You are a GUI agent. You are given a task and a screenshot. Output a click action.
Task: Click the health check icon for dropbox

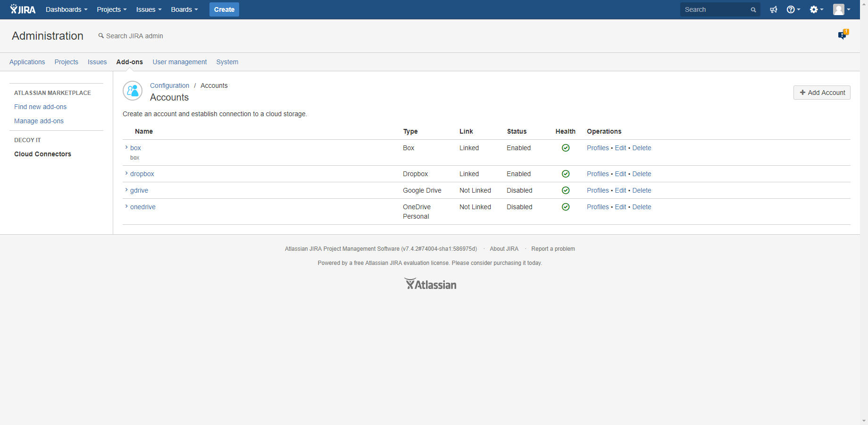click(x=566, y=174)
